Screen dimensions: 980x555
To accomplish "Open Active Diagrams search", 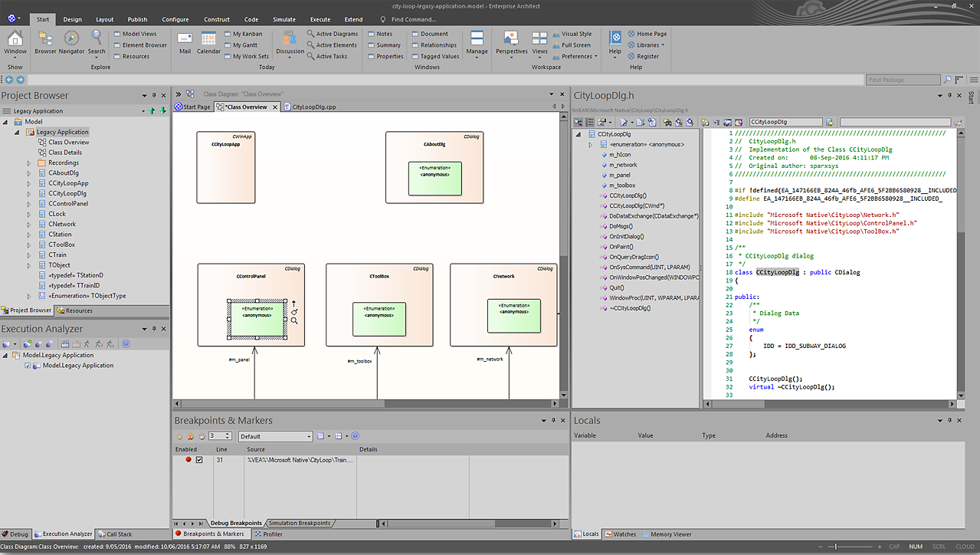I will [333, 34].
